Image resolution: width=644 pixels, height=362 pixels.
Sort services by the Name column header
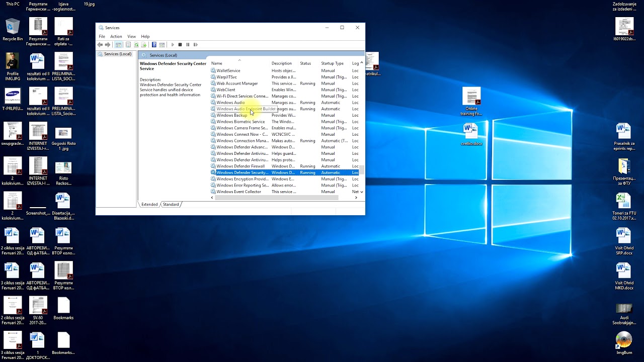point(239,63)
